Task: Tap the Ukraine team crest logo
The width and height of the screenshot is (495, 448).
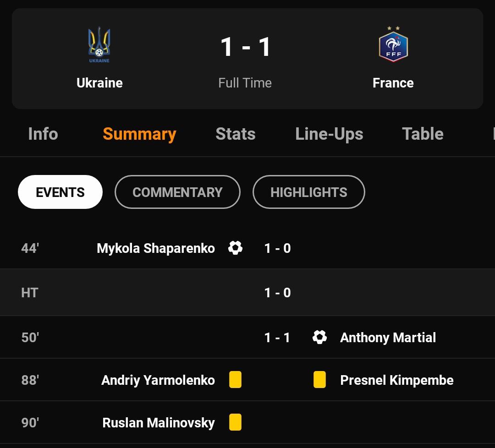Action: [x=99, y=45]
